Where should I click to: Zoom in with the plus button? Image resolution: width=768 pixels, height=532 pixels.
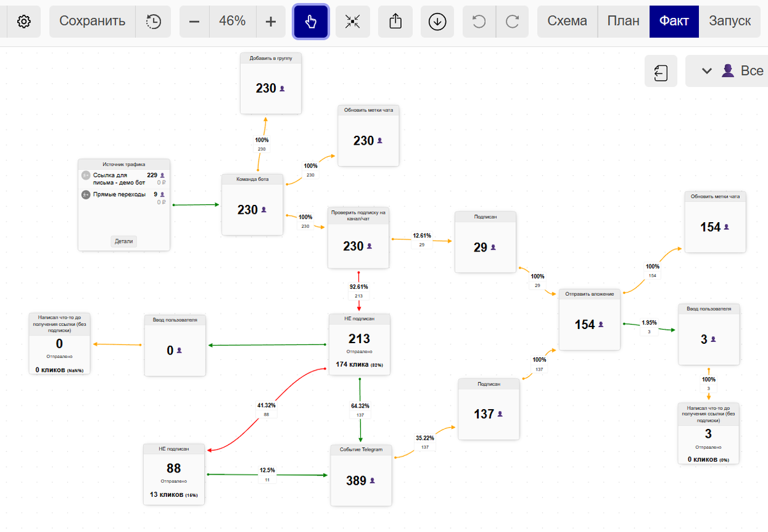click(x=271, y=21)
